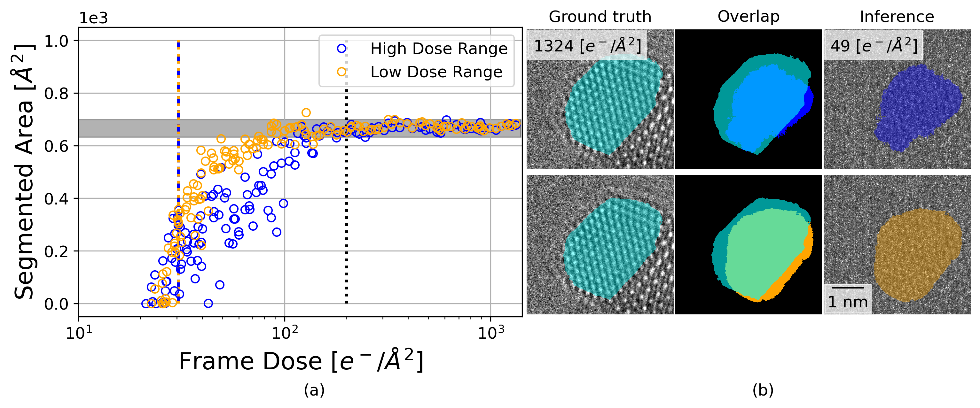This screenshot has width=980, height=408.
Task: Select the bottom Inference panel with orange mask
Action: [x=897, y=244]
